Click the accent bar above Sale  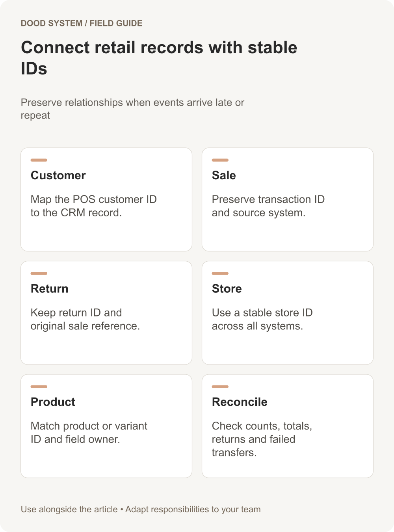pos(220,160)
